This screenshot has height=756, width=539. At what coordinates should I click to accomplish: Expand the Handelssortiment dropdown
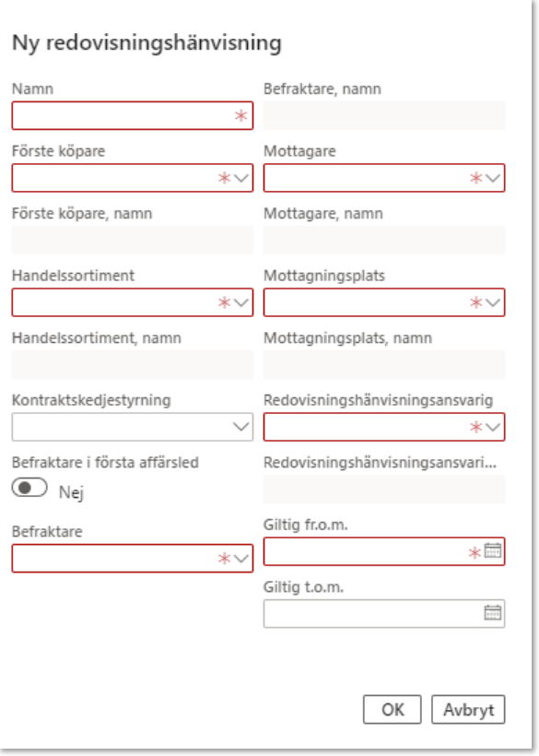point(240,302)
